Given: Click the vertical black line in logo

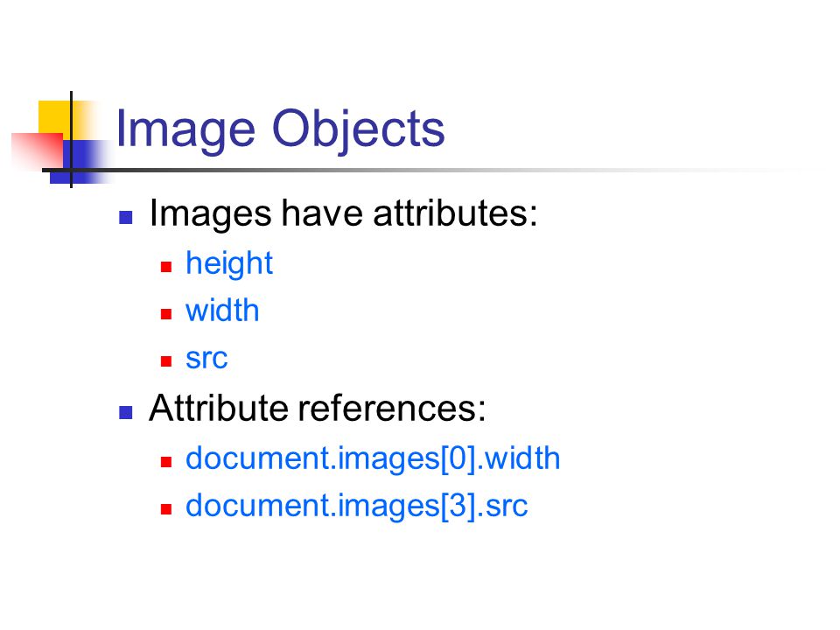Looking at the screenshot, I should coord(71,139).
